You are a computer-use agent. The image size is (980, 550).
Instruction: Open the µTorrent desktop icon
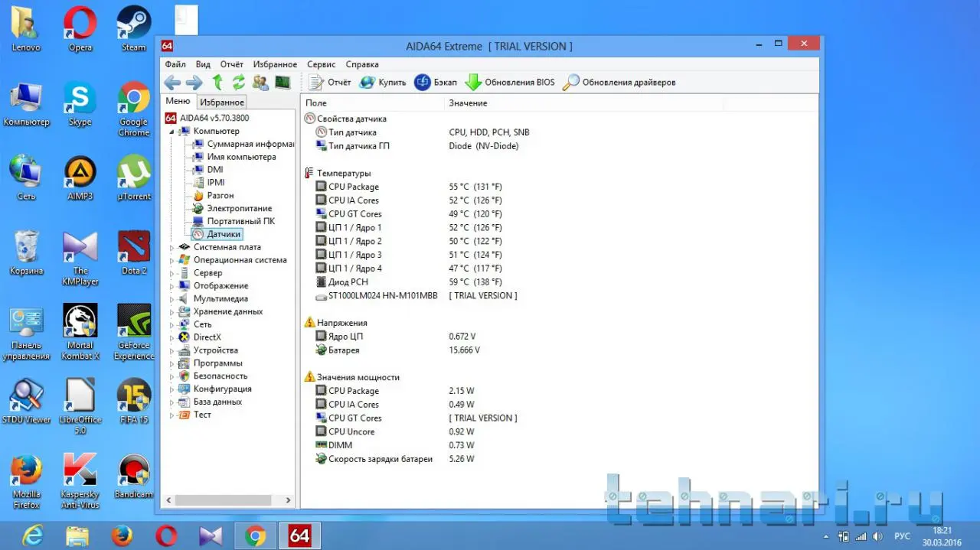point(134,177)
